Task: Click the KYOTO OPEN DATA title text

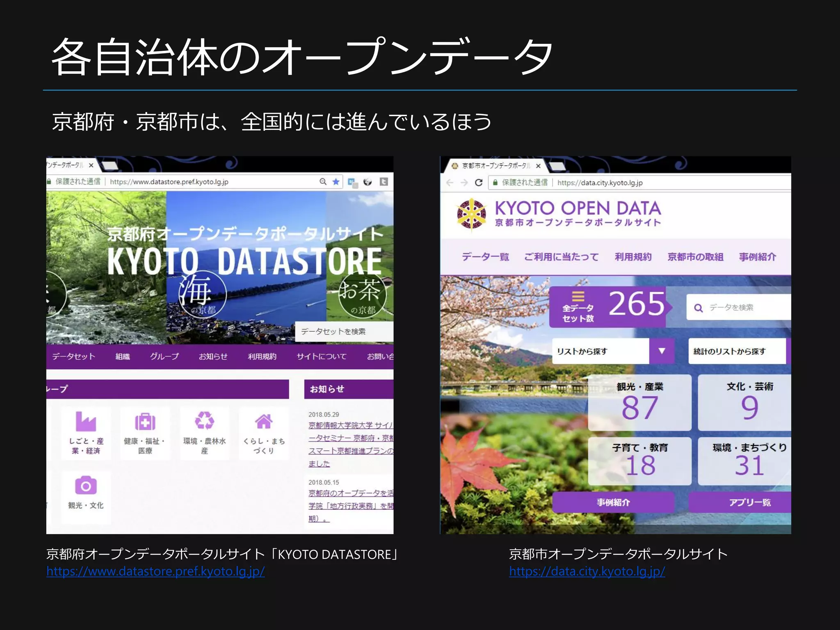Action: (x=578, y=208)
